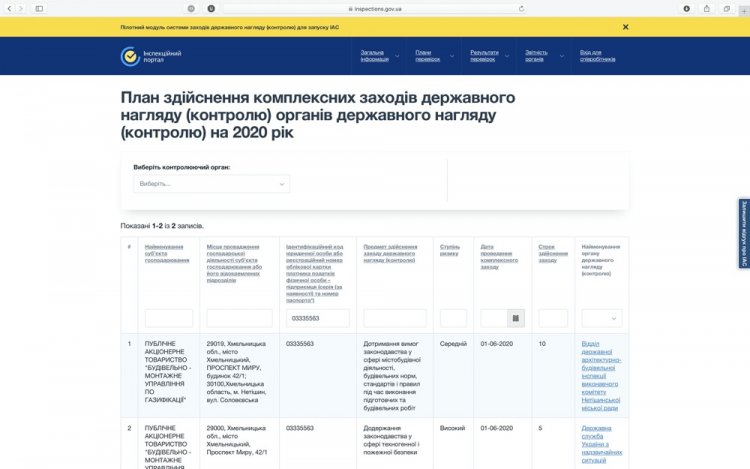The image size is (750, 469).
Task: Open the calendar date picker icon
Action: [516, 318]
